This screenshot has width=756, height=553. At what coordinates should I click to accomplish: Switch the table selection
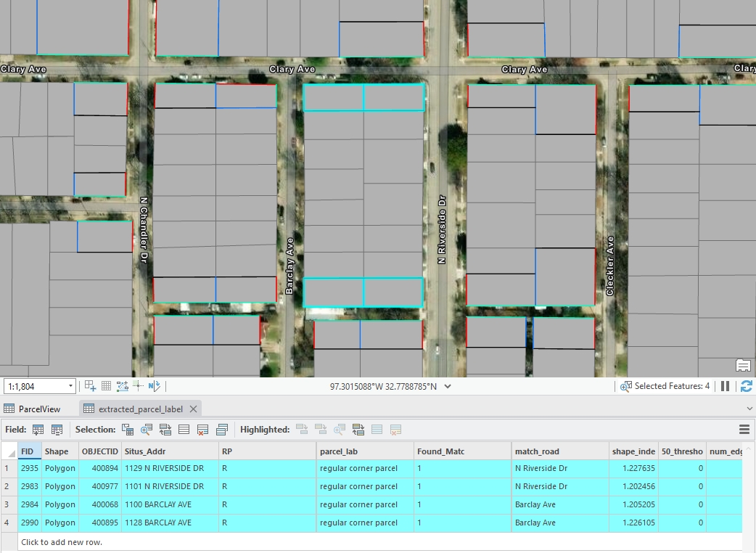[x=165, y=430]
